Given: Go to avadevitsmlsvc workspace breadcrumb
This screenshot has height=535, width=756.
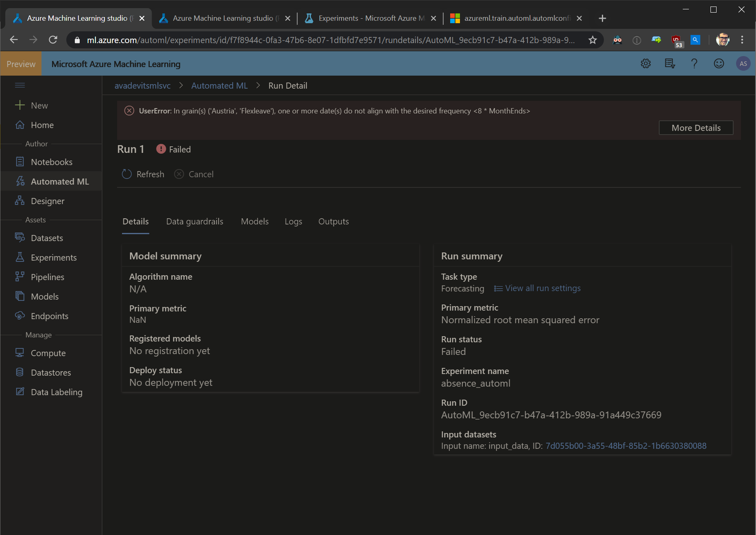Looking at the screenshot, I should click(x=143, y=86).
